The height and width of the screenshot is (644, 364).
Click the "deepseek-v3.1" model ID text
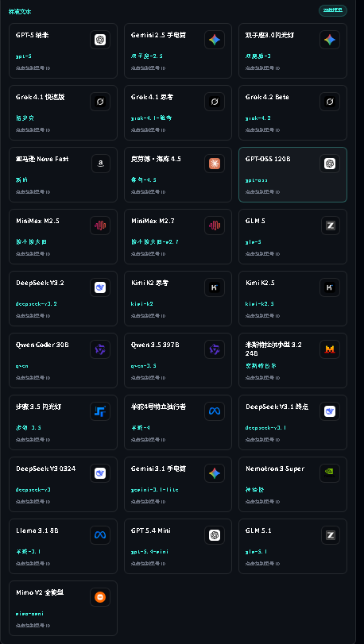tap(265, 428)
